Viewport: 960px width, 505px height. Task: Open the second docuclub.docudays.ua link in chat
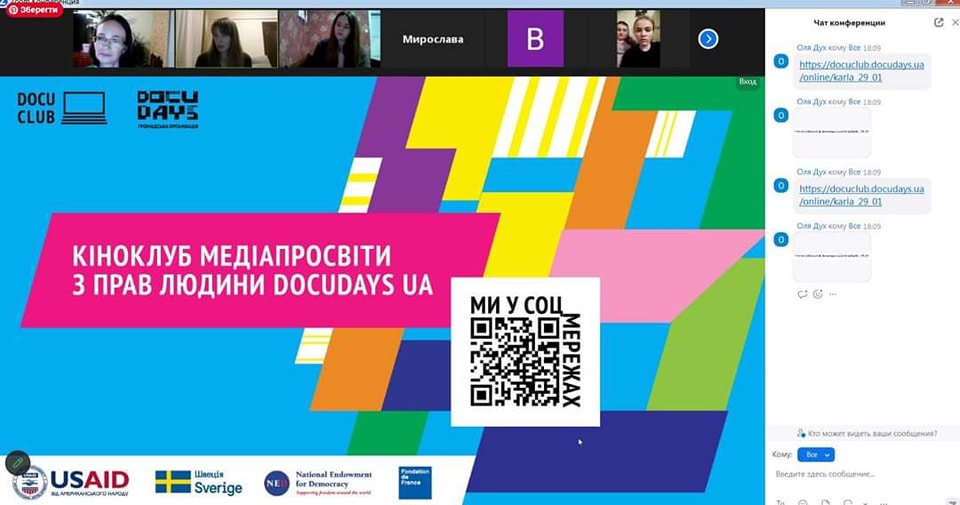[x=861, y=195]
